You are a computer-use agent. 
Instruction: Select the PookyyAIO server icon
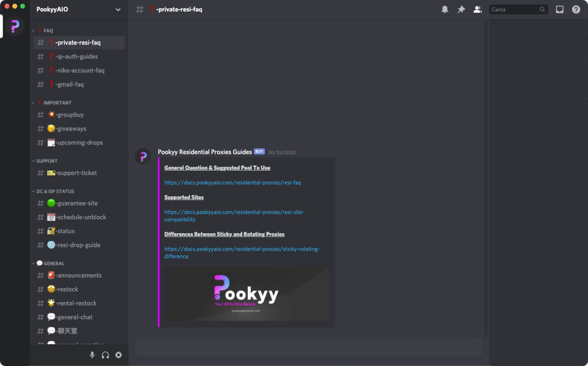15,27
